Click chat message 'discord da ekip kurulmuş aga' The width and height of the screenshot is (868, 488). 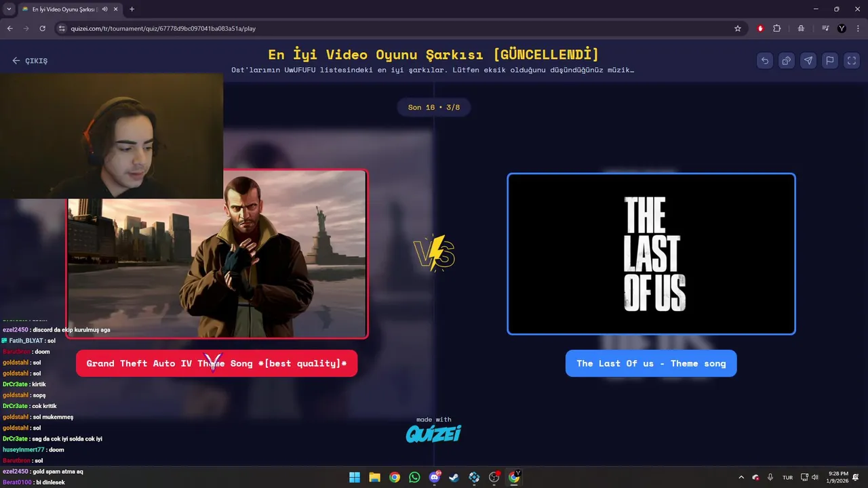[71, 330]
